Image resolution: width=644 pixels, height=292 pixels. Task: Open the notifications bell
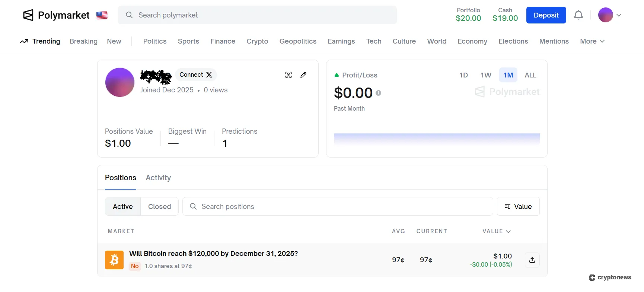pyautogui.click(x=578, y=15)
